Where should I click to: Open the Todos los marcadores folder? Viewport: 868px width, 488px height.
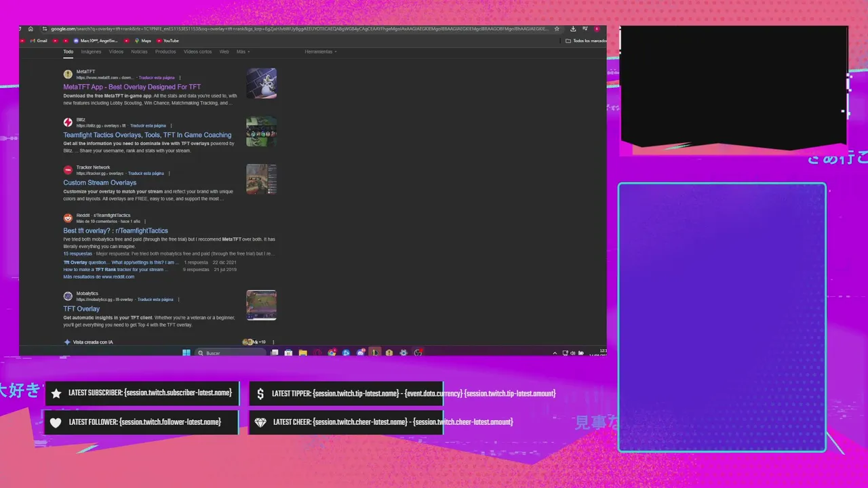586,41
